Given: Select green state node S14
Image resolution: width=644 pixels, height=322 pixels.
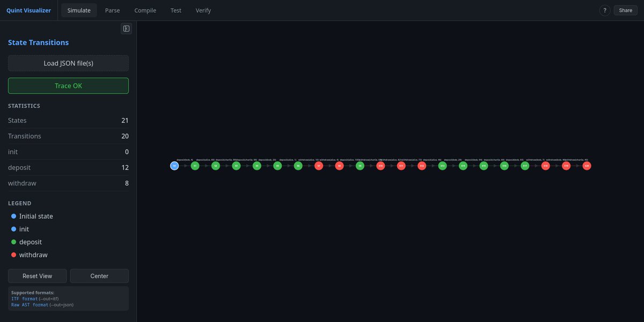Looking at the screenshot, I should [463, 166].
